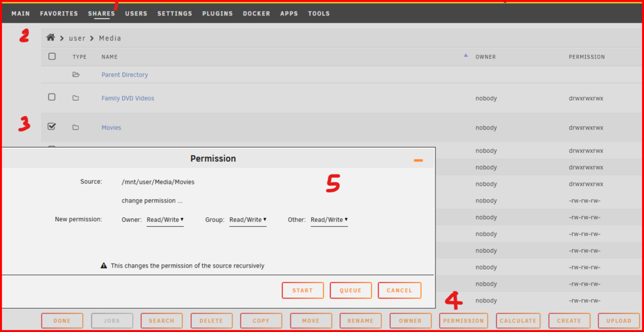The height and width of the screenshot is (332, 644).
Task: Click 'nobody' owner of Family DVD Videos
Action: tap(486, 98)
